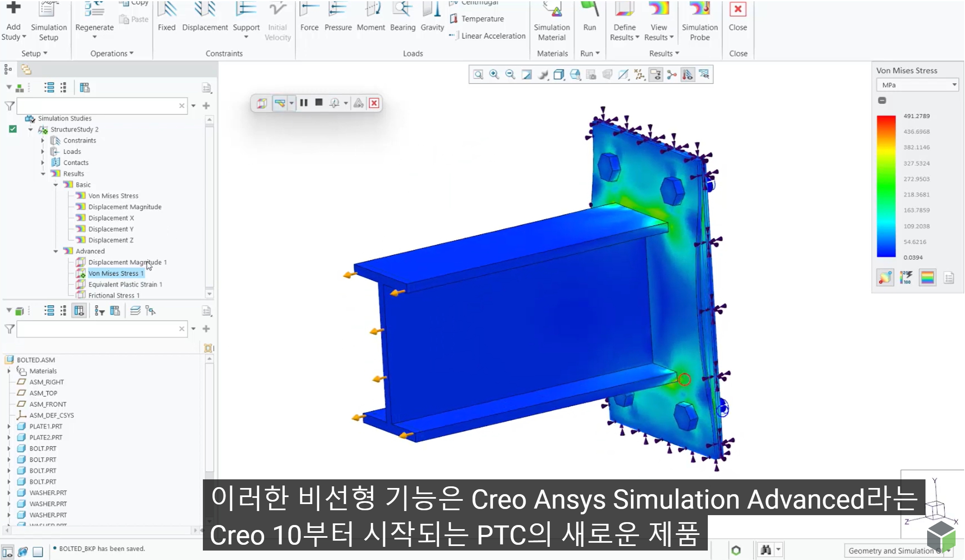The height and width of the screenshot is (560, 965).
Task: Refit the model with Zoom to fit icon
Action: (x=478, y=74)
